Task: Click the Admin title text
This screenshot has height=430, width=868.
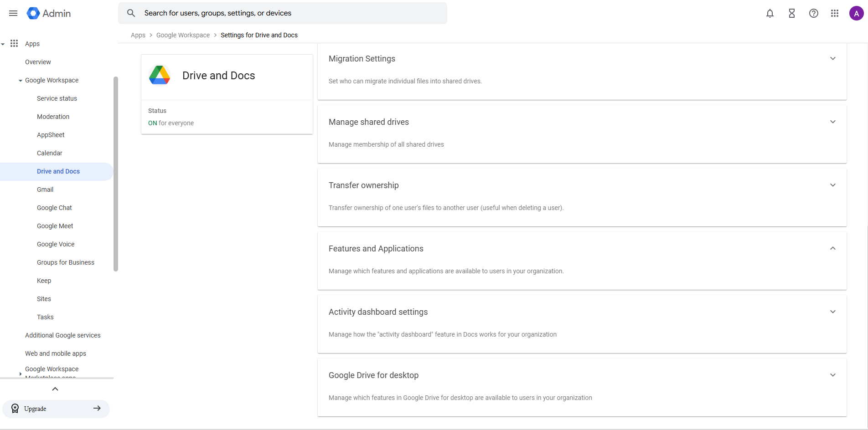Action: [x=57, y=14]
